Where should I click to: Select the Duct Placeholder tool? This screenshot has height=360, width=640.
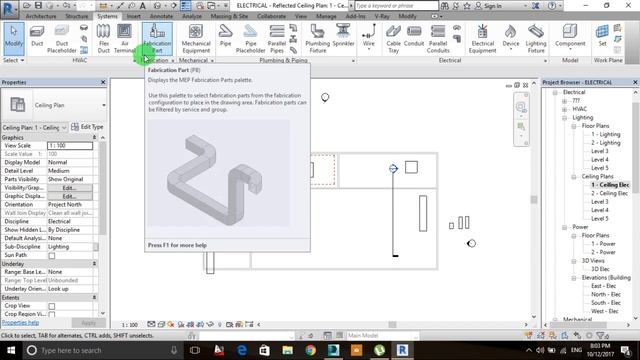[62, 39]
